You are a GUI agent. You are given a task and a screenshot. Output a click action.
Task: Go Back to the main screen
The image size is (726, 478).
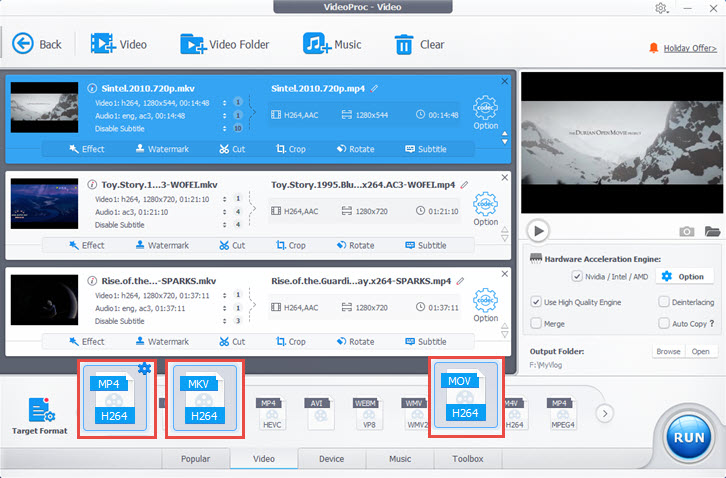37,44
